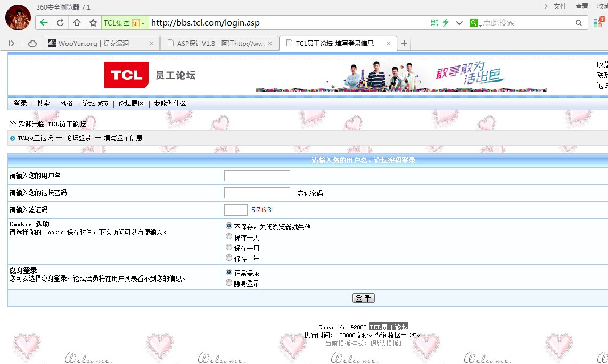Close the TCL员工论坛 tab
Image resolution: width=608 pixels, height=364 pixels.
pyautogui.click(x=389, y=44)
